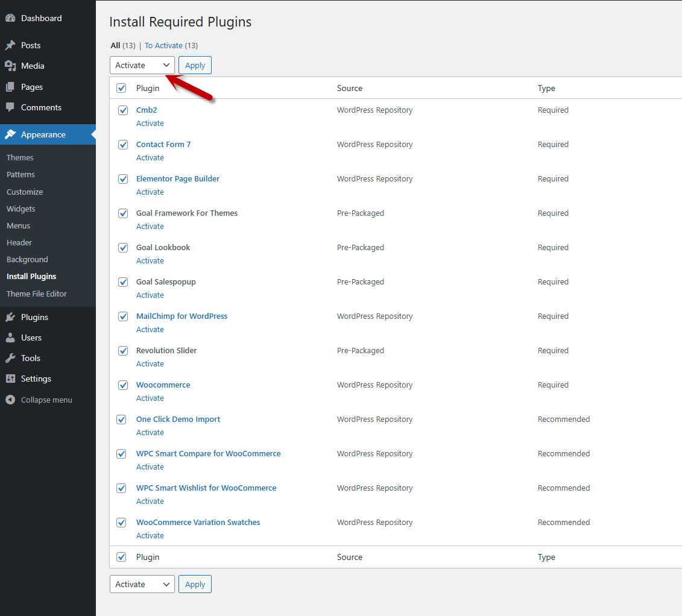Click Activate under Cmb2
682x616 pixels.
point(150,124)
